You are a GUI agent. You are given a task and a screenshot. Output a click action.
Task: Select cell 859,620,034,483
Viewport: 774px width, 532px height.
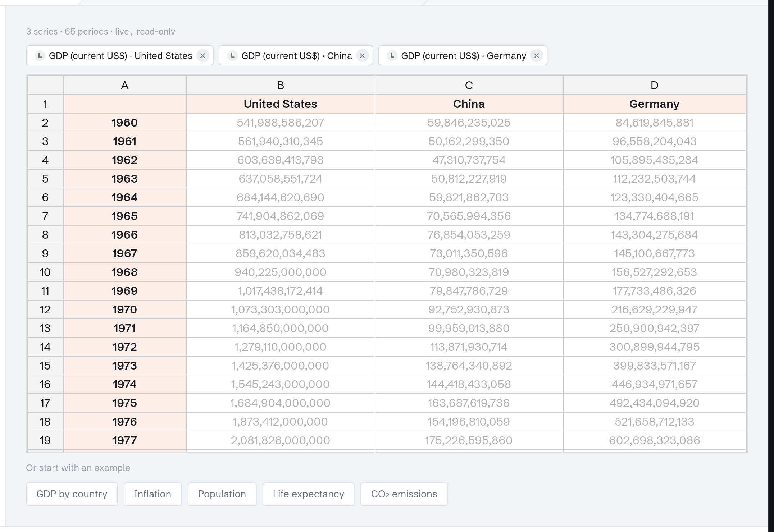coord(281,253)
